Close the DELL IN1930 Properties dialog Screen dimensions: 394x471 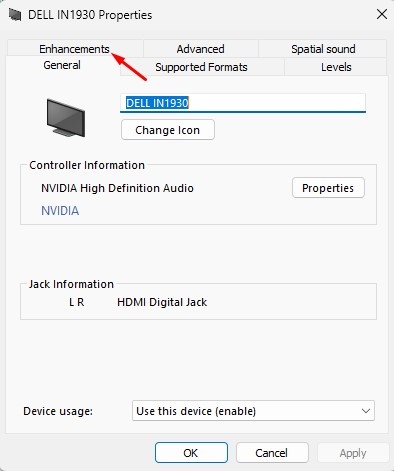click(382, 14)
